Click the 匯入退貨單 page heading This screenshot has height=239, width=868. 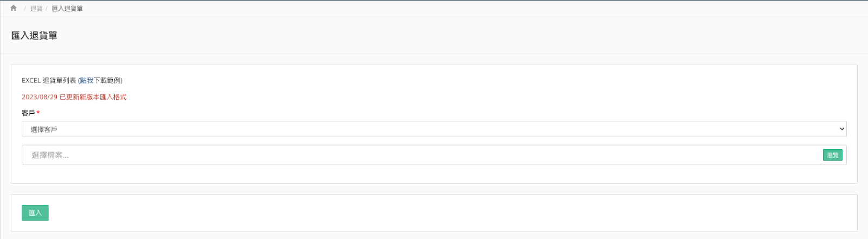(34, 35)
